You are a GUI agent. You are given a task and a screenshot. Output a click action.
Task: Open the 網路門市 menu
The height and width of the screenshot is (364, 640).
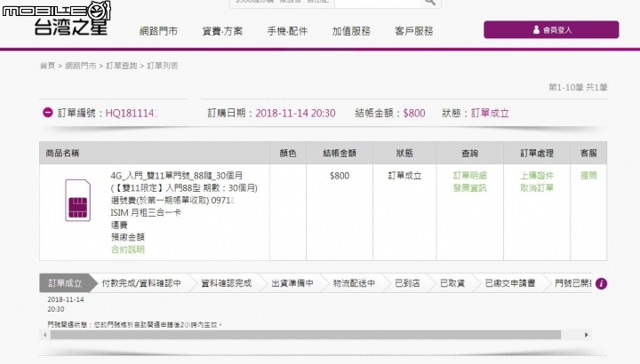click(158, 31)
